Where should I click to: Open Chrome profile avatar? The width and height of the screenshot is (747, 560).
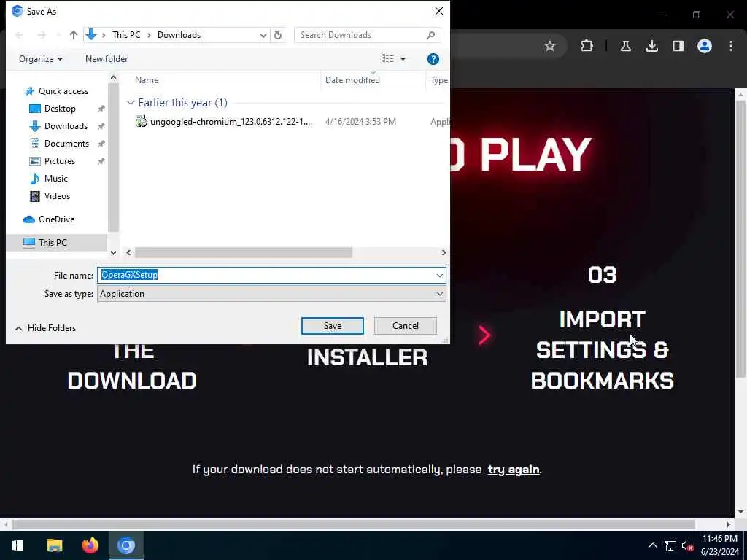click(x=705, y=46)
